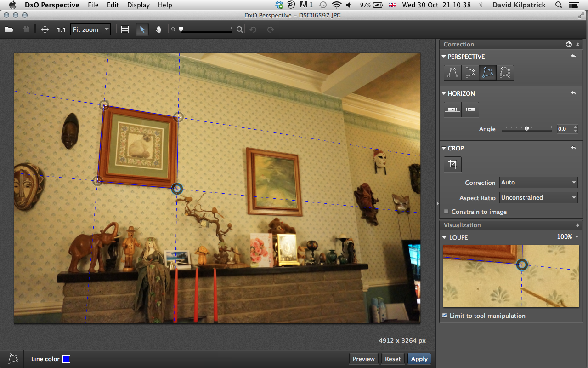588x368 pixels.
Task: Click the Correction panel round menu icon
Action: 569,45
